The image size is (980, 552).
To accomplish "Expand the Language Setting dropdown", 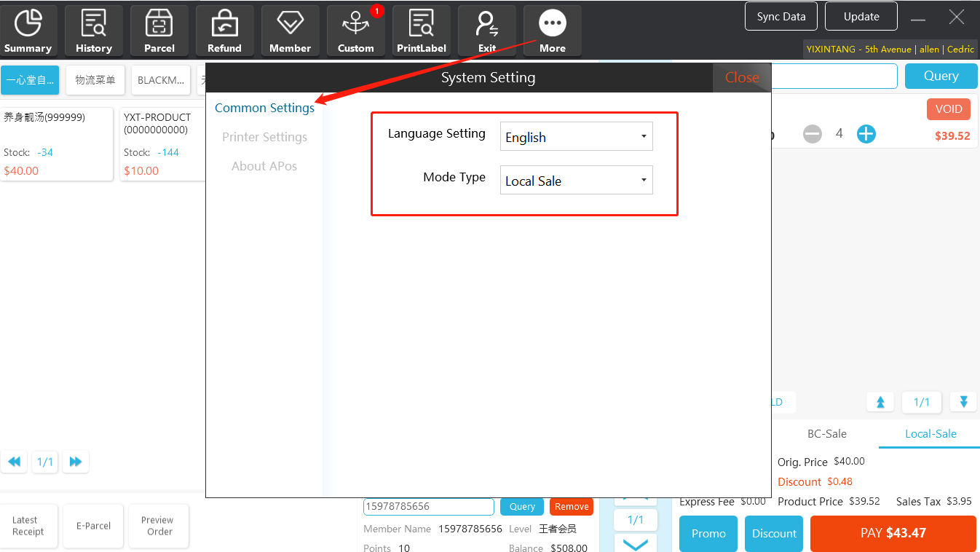I will [576, 137].
